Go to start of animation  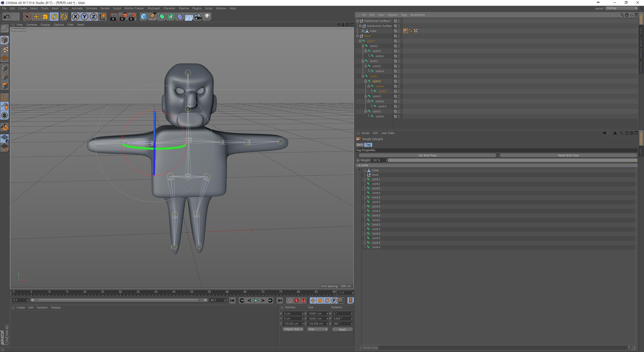[232, 300]
